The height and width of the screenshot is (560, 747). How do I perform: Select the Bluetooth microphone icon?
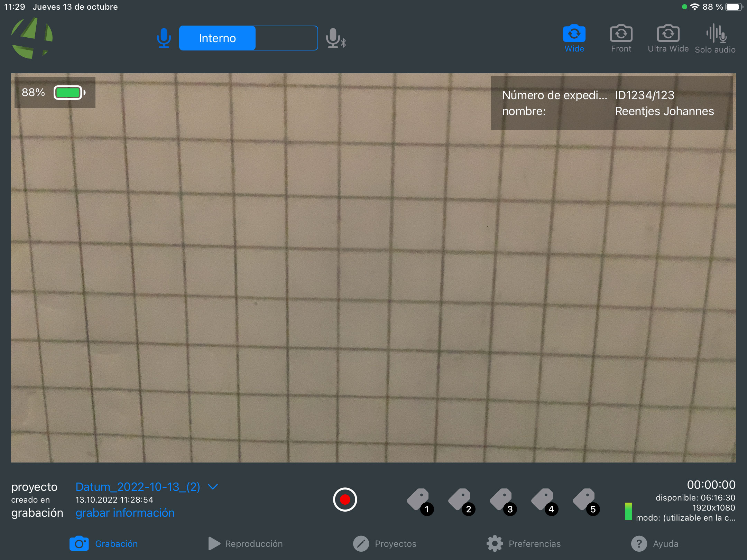[x=336, y=38]
